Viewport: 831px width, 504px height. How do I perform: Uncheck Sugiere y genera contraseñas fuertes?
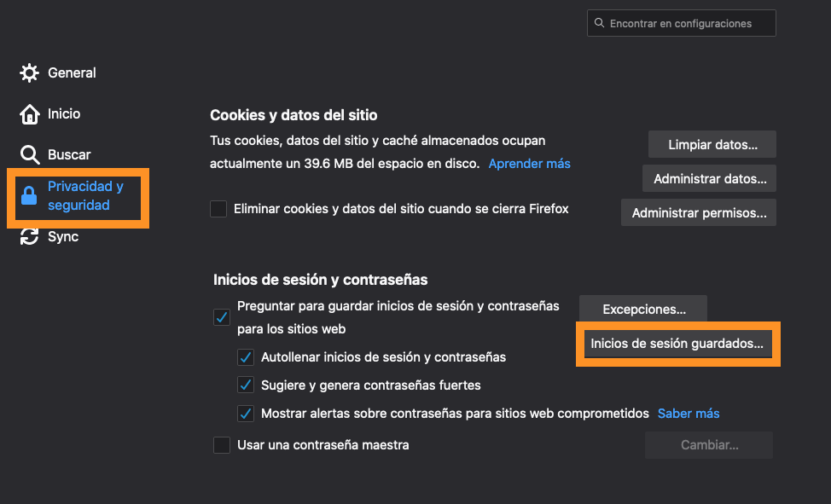pyautogui.click(x=246, y=385)
